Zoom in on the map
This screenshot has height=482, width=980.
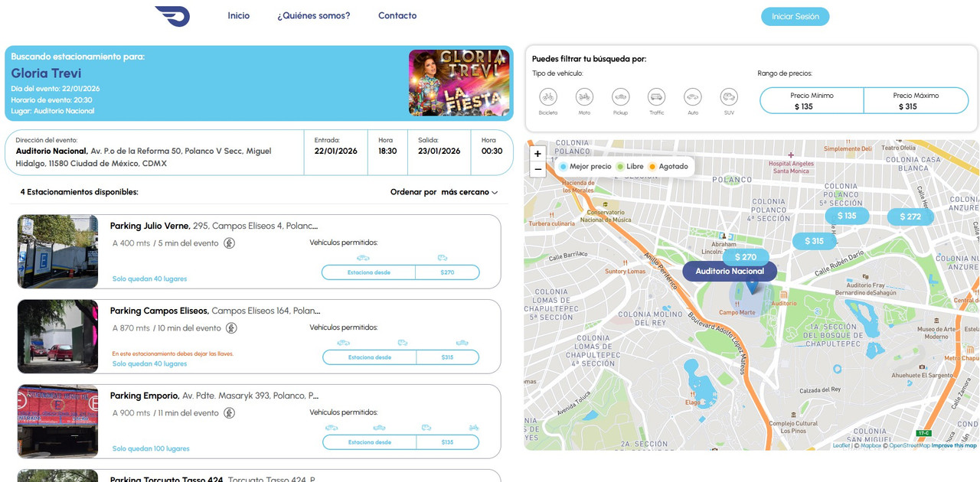(537, 154)
